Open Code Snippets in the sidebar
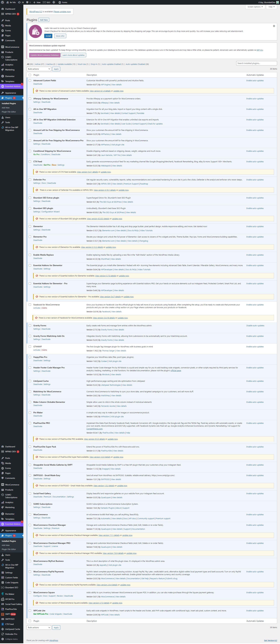The width and height of the screenshot is (280, 644). pos(12,583)
